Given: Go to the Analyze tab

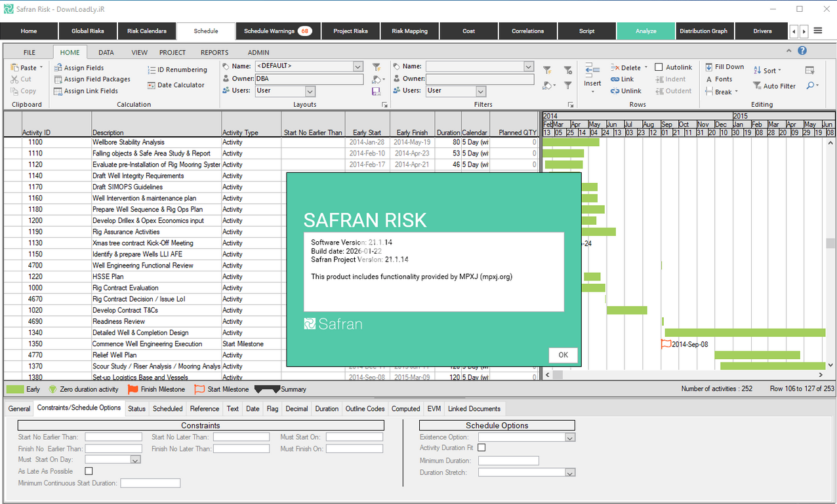Looking at the screenshot, I should tap(646, 31).
